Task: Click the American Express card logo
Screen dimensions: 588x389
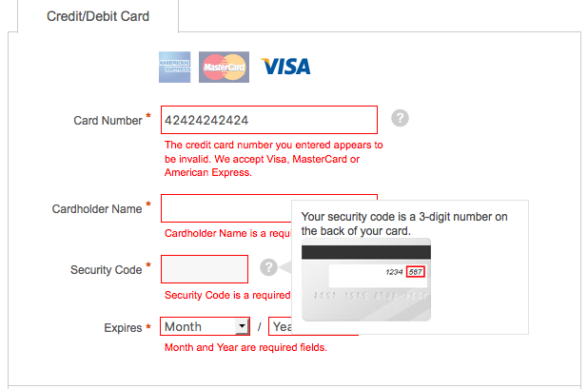Action: pos(175,66)
